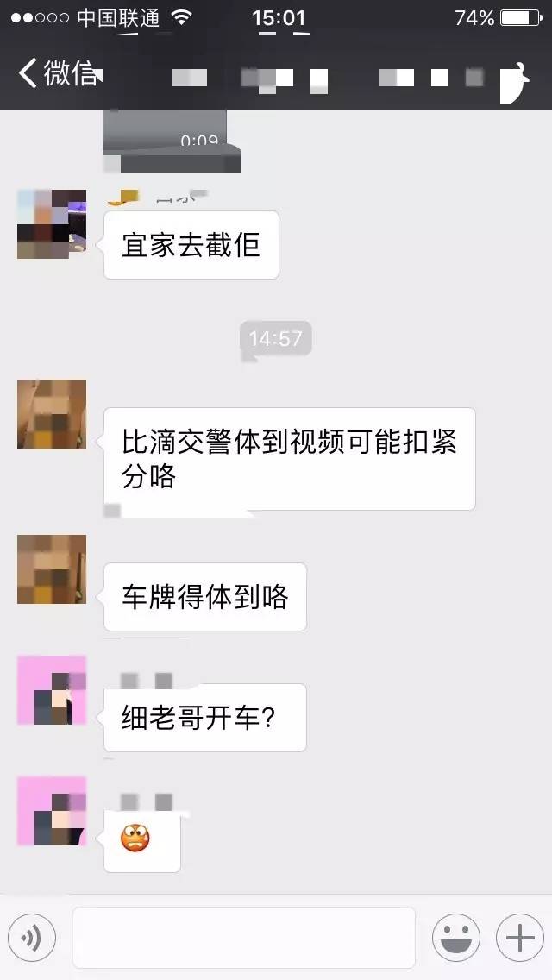Open pink avatar beside 细老哥开车?
The width and height of the screenshot is (552, 980).
[52, 690]
